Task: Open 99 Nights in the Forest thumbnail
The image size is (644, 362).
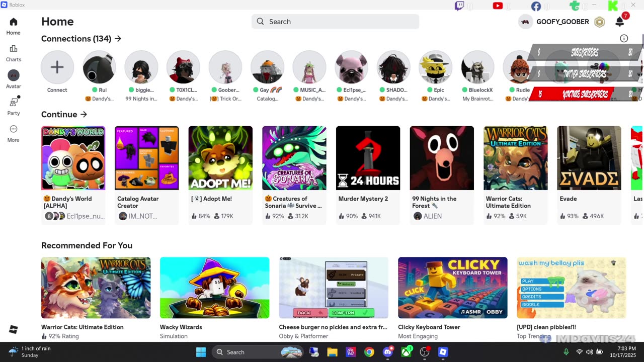Action: click(442, 158)
